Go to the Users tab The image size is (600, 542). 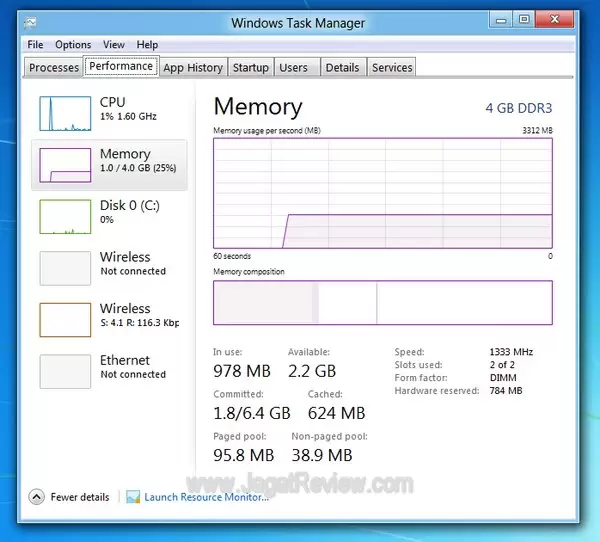coord(297,67)
